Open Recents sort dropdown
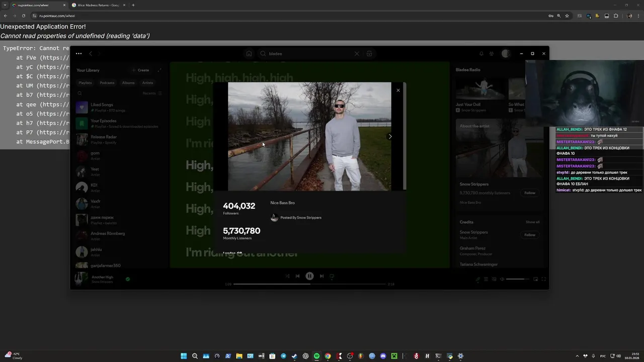 click(x=152, y=94)
